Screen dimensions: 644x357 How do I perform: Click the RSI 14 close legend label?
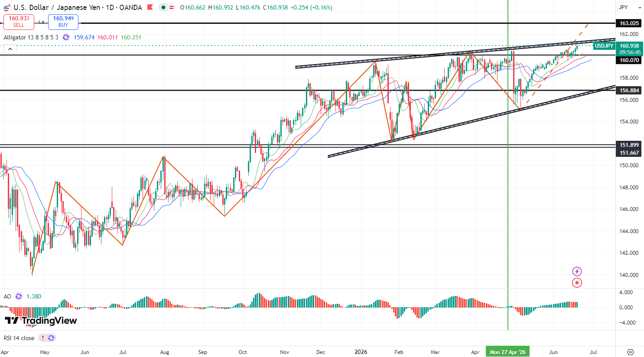point(19,338)
